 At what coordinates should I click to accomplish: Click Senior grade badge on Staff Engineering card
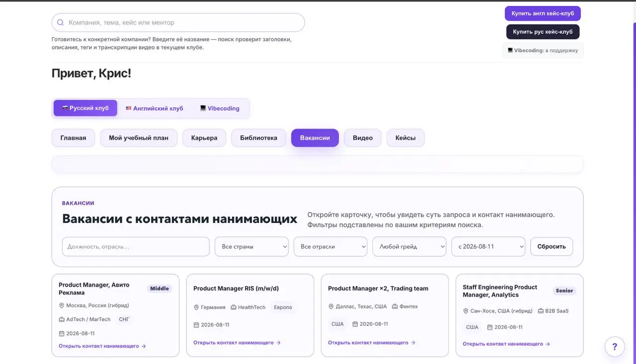(564, 291)
